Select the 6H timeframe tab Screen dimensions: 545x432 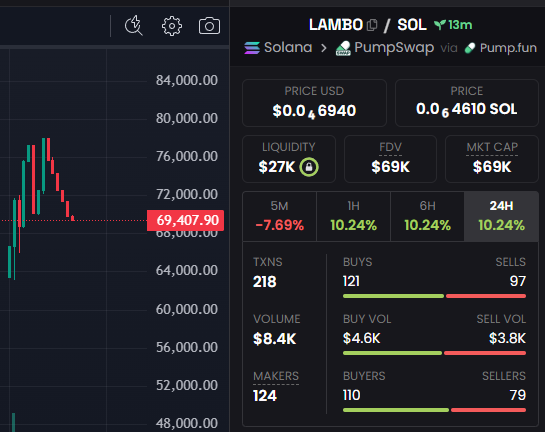[x=428, y=216]
